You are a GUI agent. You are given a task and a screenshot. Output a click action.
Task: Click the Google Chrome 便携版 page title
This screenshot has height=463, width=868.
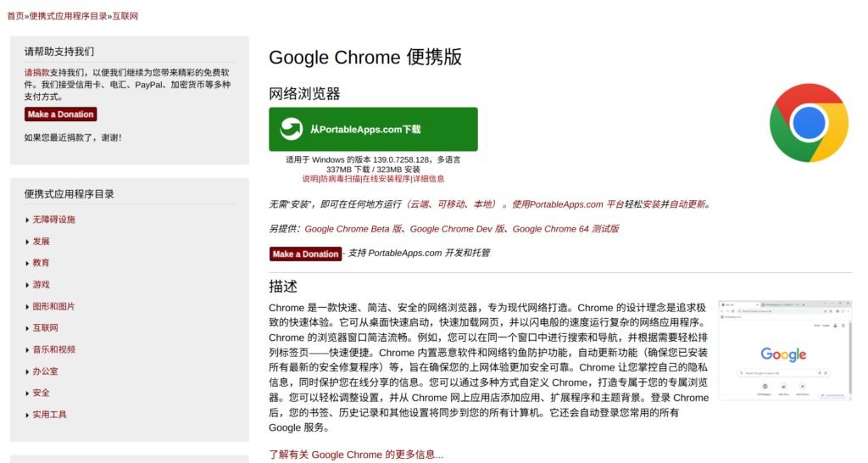[365, 57]
